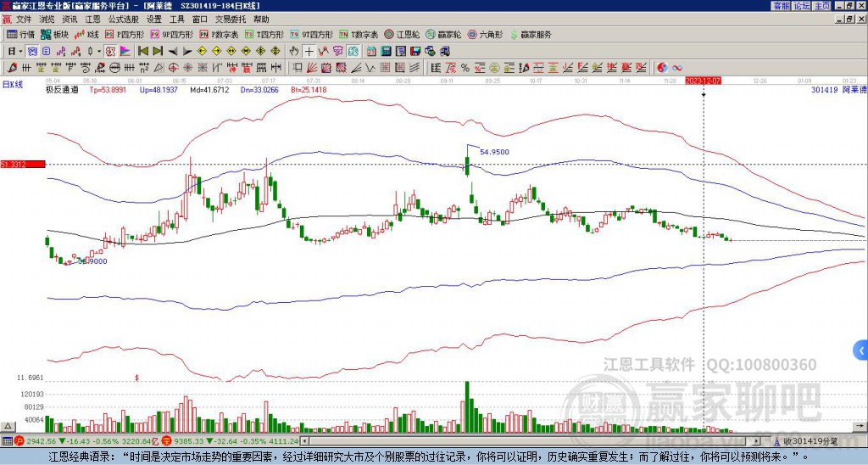Expand the blue side panel chevron

860,350
